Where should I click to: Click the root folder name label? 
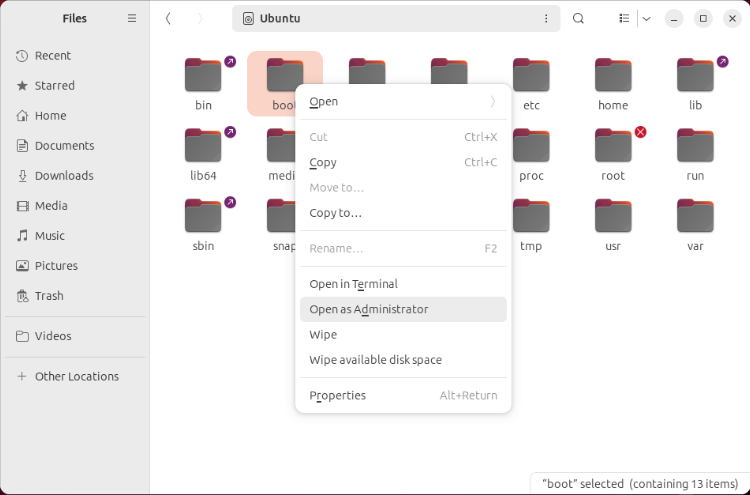[x=613, y=176]
